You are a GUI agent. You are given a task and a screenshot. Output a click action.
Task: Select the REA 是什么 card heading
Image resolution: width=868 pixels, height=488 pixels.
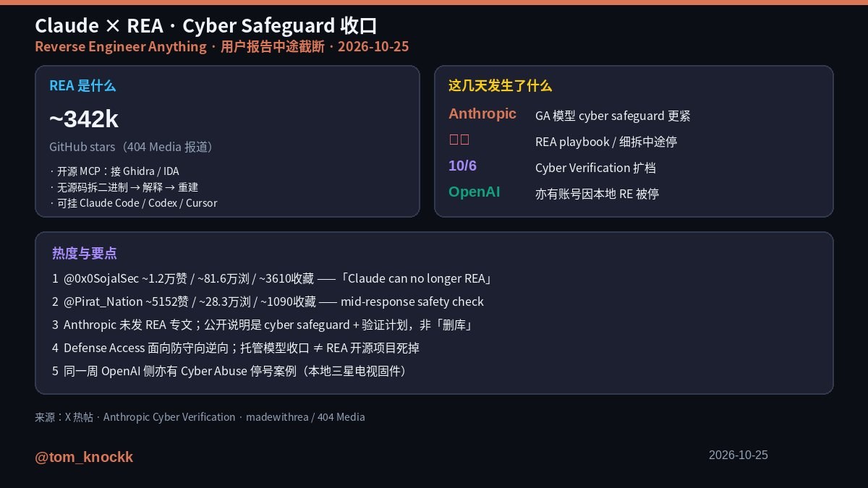point(82,85)
